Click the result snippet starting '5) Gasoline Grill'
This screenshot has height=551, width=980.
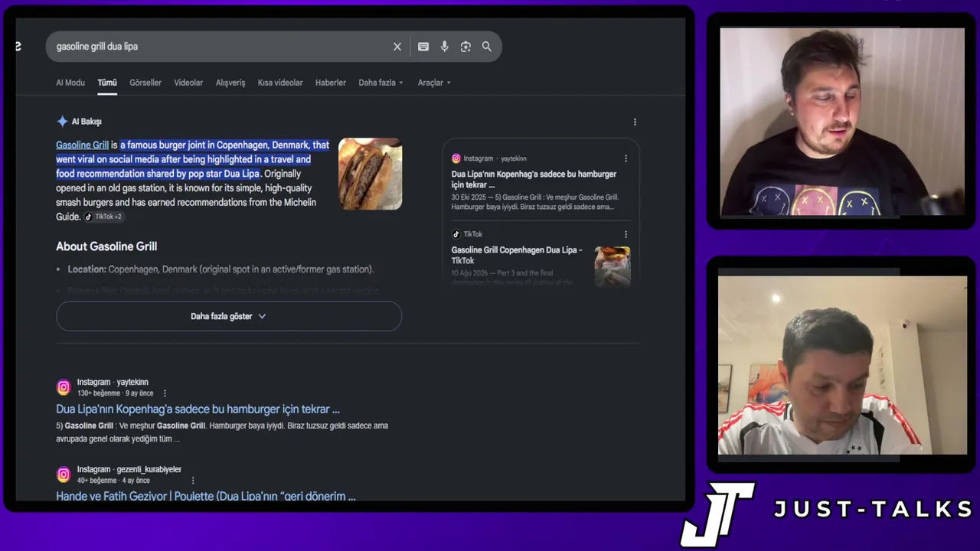pos(222,432)
